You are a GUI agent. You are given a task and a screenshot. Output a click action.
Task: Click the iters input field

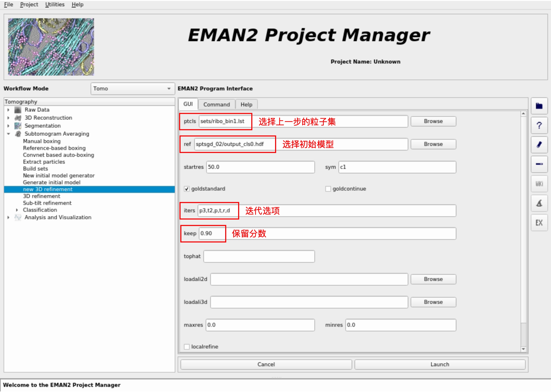tap(327, 210)
